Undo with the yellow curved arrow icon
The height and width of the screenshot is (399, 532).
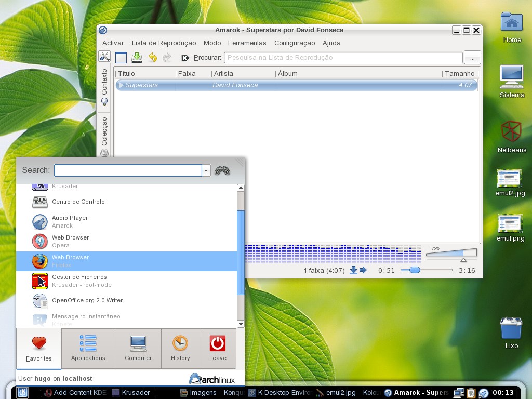coord(153,57)
